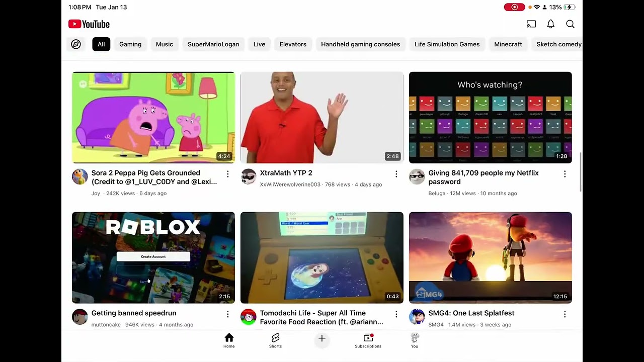644x362 pixels.
Task: Open XtraMath YTP 2 title link
Action: [x=286, y=173]
